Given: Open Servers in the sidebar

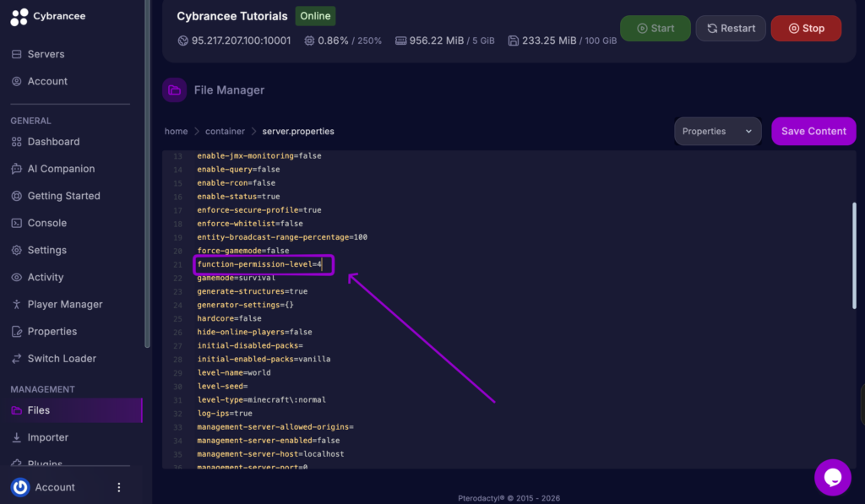Looking at the screenshot, I should click(x=46, y=54).
